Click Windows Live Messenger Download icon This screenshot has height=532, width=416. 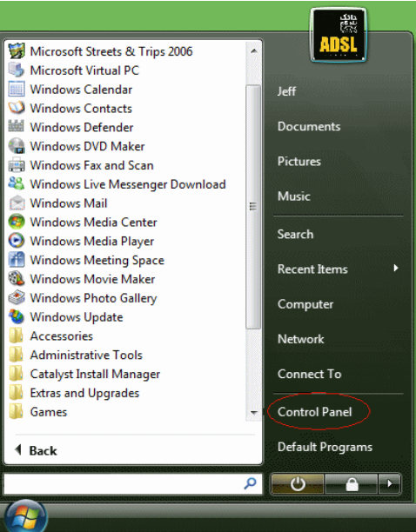pyautogui.click(x=17, y=183)
